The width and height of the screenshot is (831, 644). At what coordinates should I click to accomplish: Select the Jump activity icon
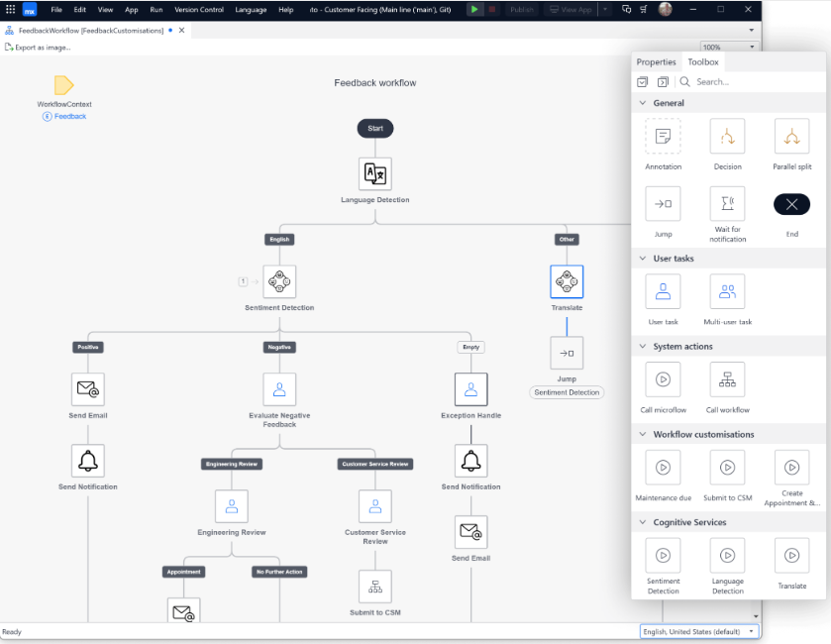pyautogui.click(x=662, y=204)
